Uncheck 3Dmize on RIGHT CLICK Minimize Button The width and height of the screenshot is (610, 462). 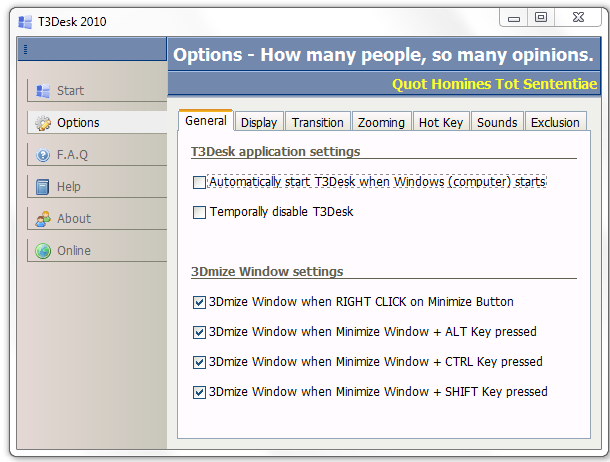click(199, 302)
